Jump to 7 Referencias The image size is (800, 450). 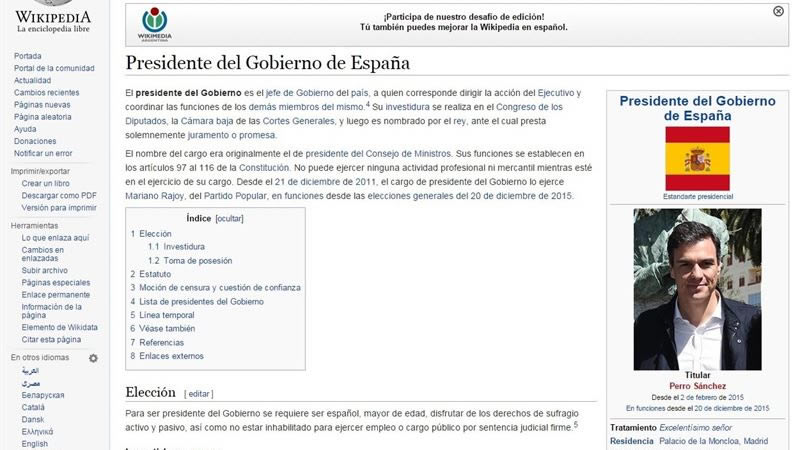click(157, 343)
